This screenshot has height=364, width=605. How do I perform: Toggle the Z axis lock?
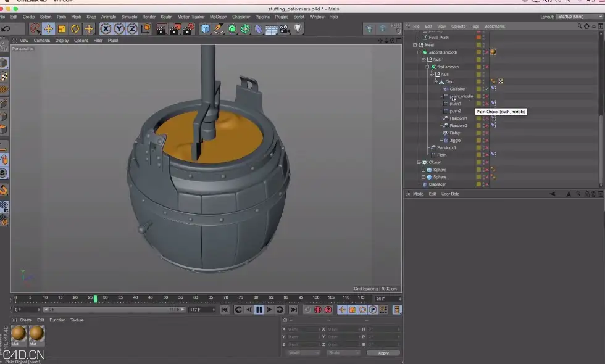pyautogui.click(x=132, y=29)
